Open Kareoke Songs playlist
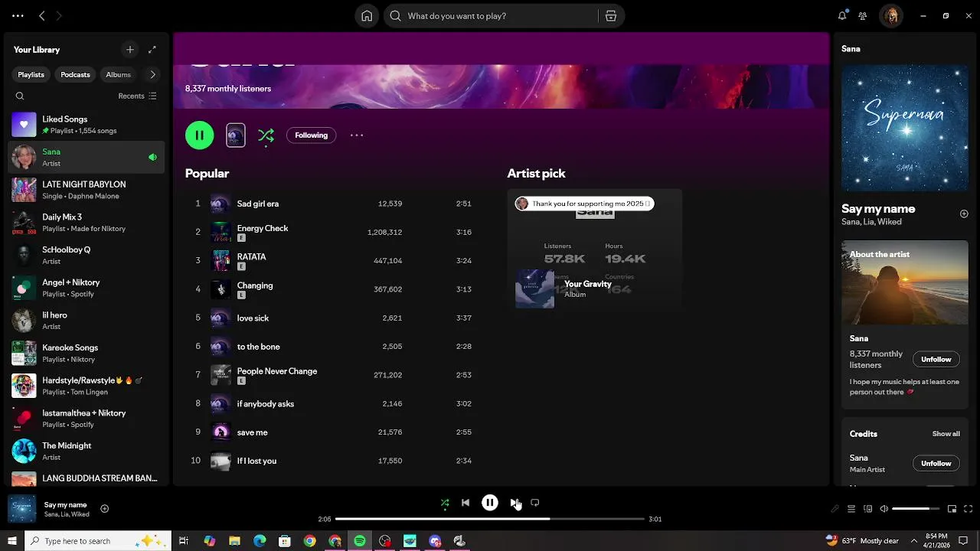 tap(86, 353)
